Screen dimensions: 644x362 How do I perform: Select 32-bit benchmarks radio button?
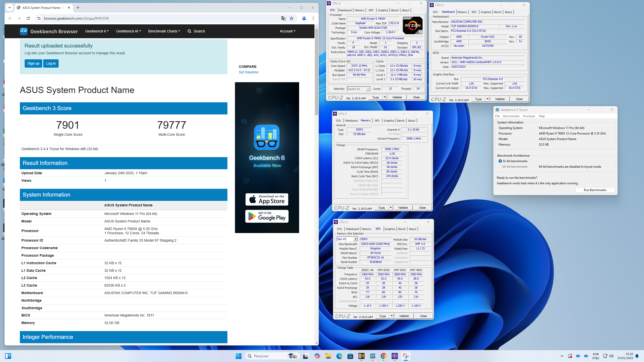coord(500,161)
